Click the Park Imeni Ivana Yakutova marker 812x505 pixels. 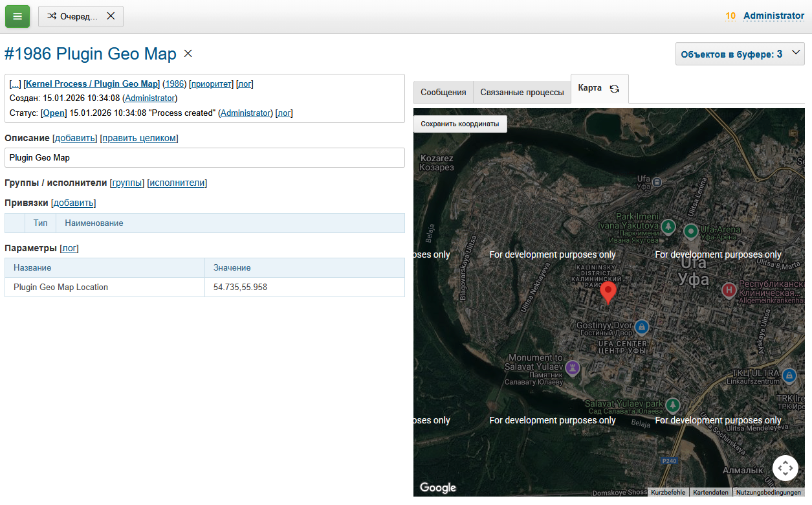pos(669,227)
